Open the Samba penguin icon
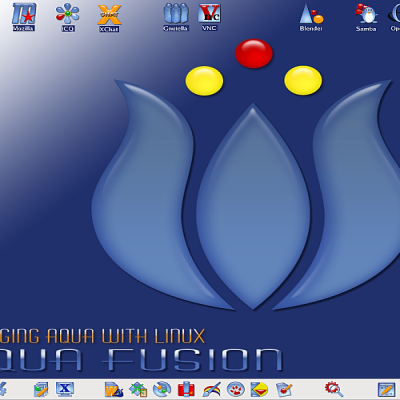The height and width of the screenshot is (400, 400). click(366, 18)
